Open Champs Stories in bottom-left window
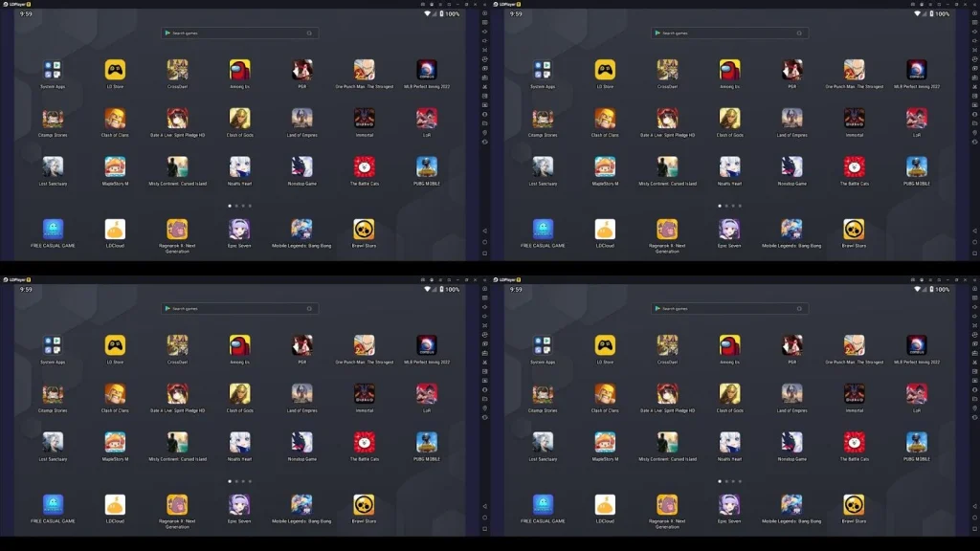 (x=53, y=393)
